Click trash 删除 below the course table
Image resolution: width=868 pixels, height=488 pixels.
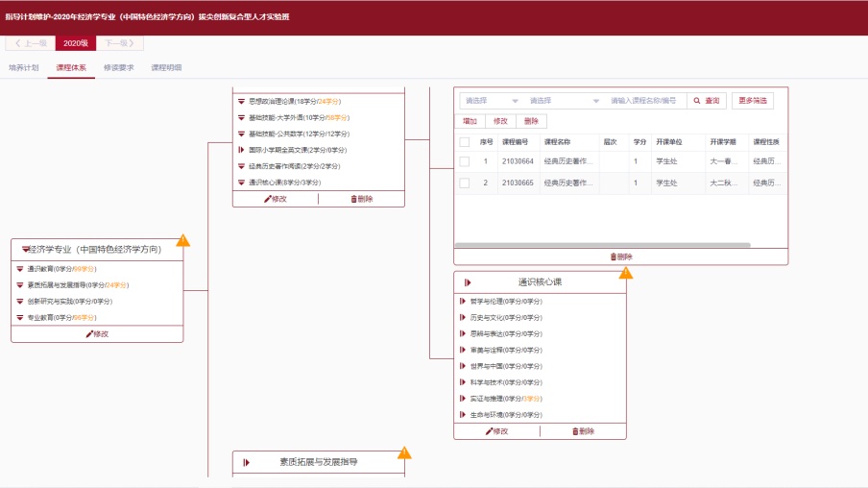(x=620, y=256)
